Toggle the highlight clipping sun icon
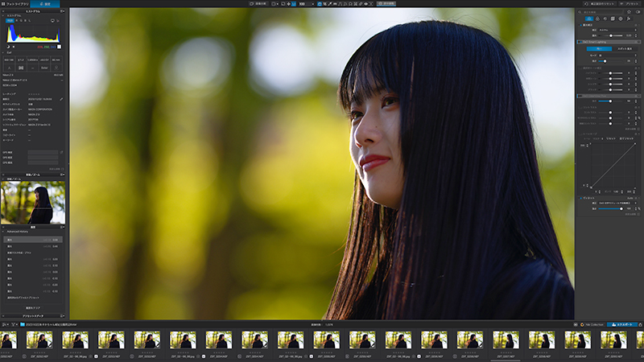644x362 pixels. click(14, 47)
